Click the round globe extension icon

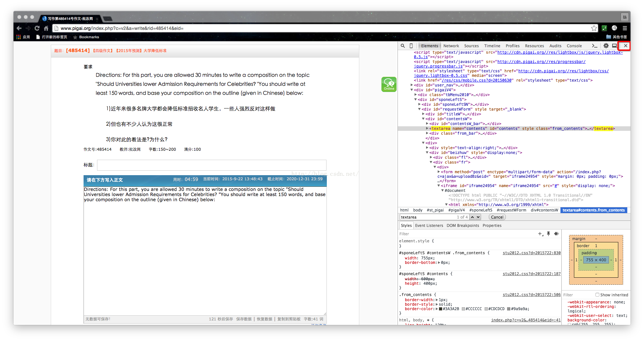point(614,28)
